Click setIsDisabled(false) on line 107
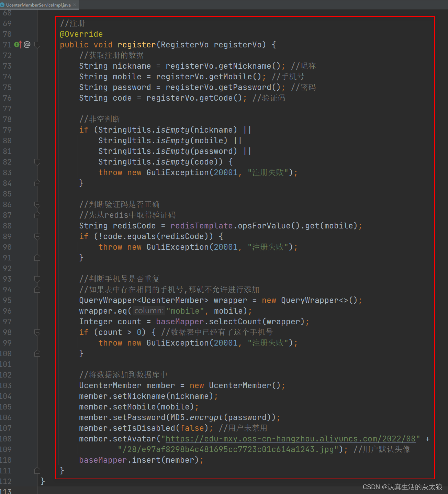 pyautogui.click(x=160, y=428)
